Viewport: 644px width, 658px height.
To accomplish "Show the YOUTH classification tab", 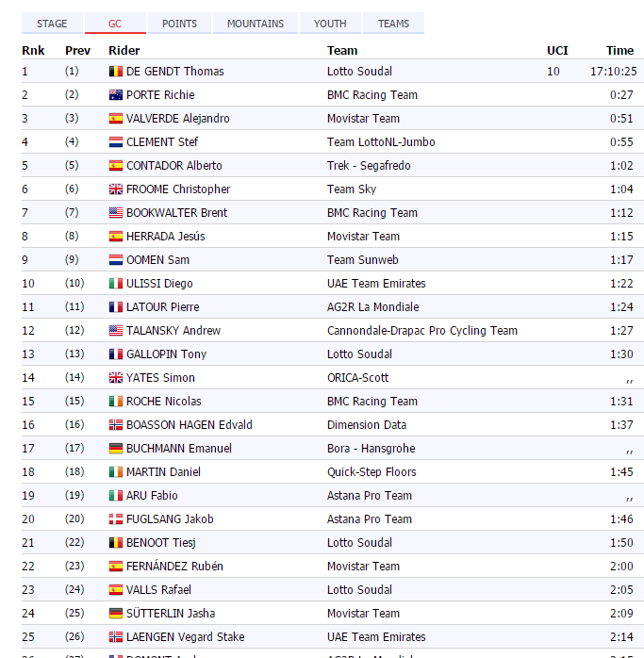I will click(x=330, y=24).
